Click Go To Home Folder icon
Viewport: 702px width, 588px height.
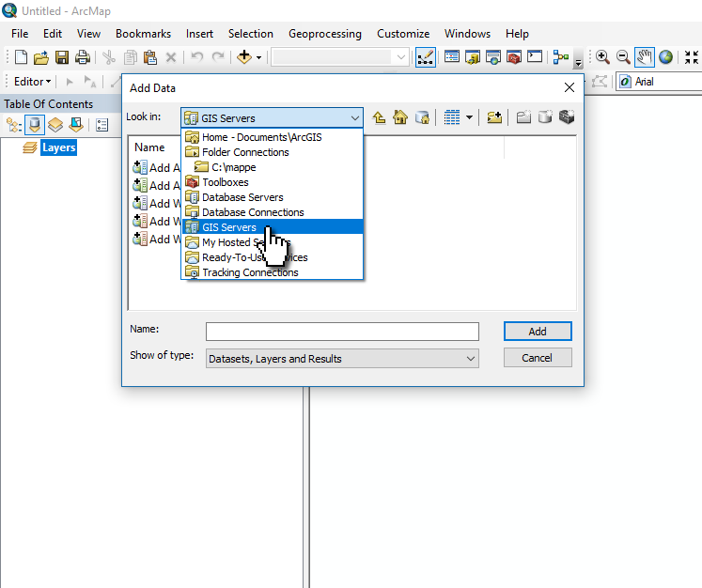[400, 117]
